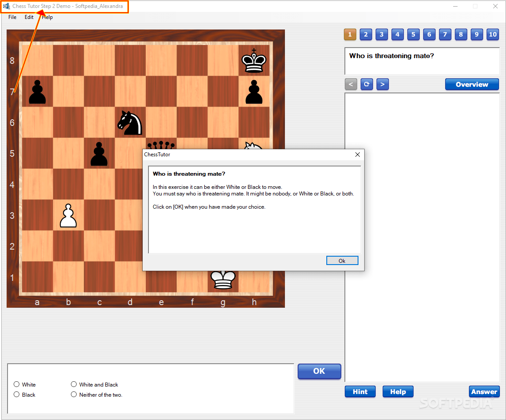Viewport: 506px width, 420px height.
Task: Click the next exercise arrow icon
Action: click(382, 84)
